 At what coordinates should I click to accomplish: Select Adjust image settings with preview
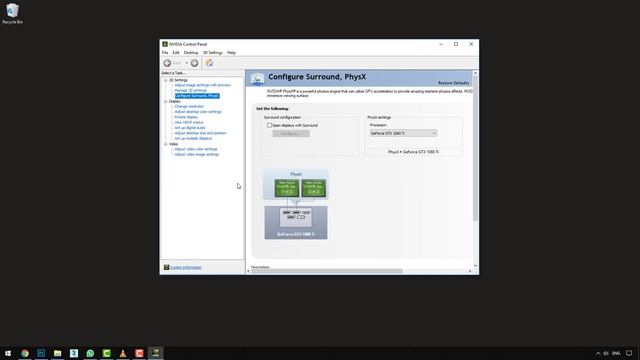click(x=202, y=85)
